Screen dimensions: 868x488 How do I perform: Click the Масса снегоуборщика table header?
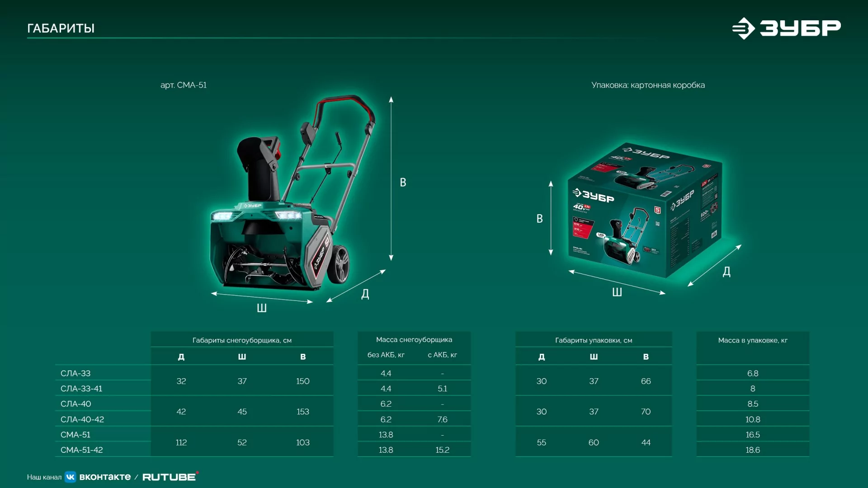(414, 339)
